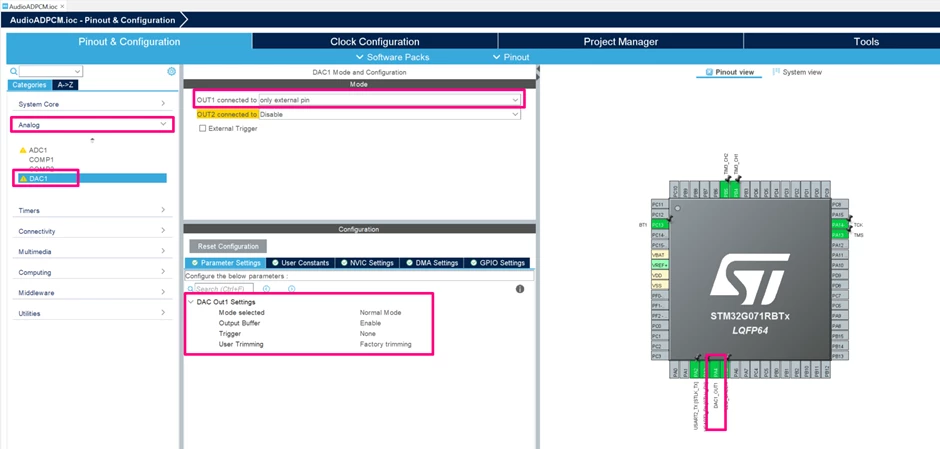Screen dimensions: 940x449
Task: Select green pin PA14 on the chip
Action: tap(839, 225)
